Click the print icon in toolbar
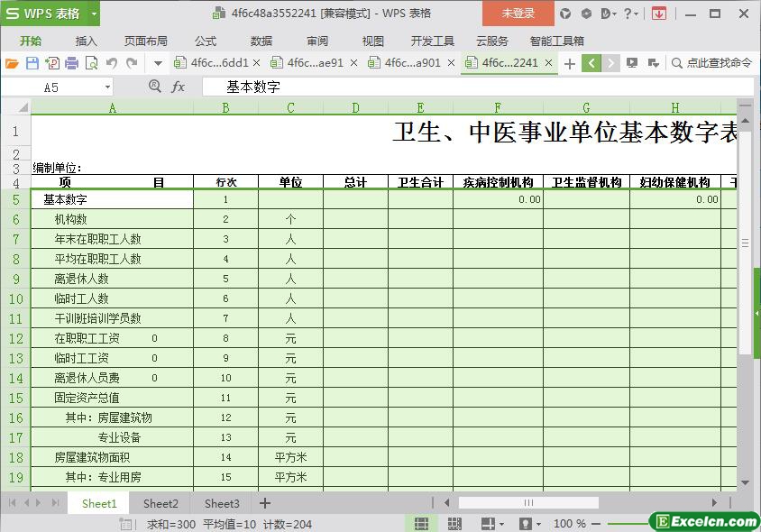Viewport: 761px width, 532px height. [72, 63]
